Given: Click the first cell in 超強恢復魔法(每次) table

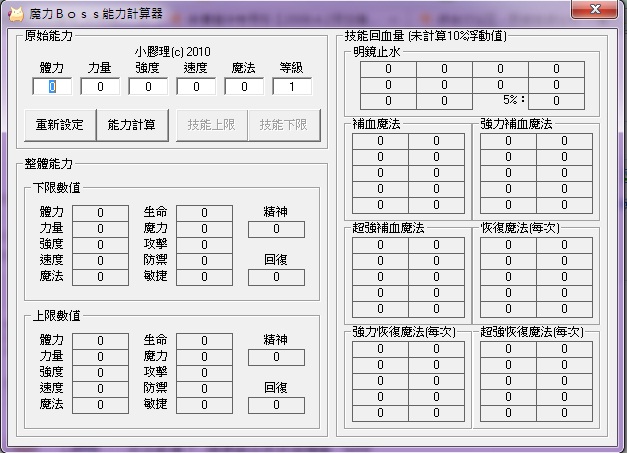Looking at the screenshot, I should coord(507,349).
